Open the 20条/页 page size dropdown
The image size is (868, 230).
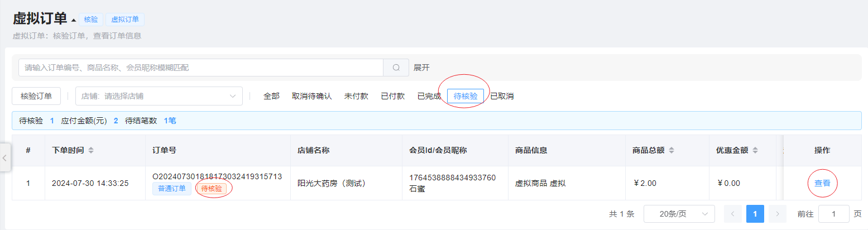pyautogui.click(x=679, y=214)
